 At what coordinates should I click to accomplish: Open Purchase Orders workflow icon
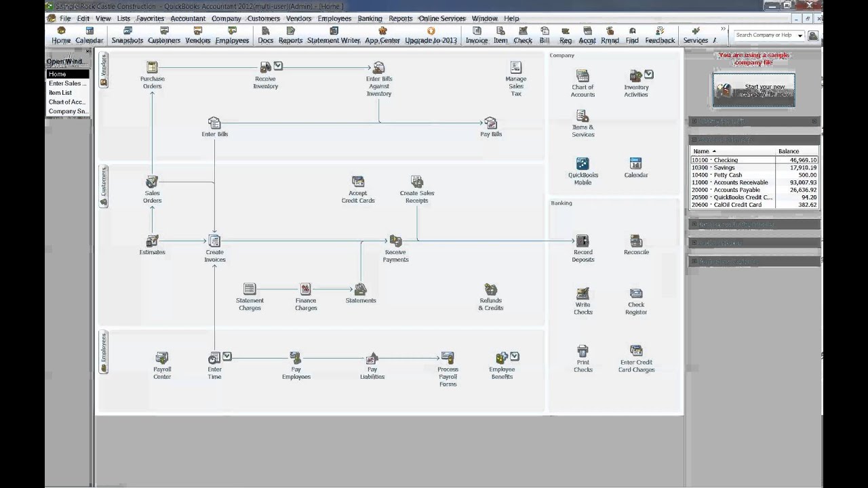click(x=152, y=67)
